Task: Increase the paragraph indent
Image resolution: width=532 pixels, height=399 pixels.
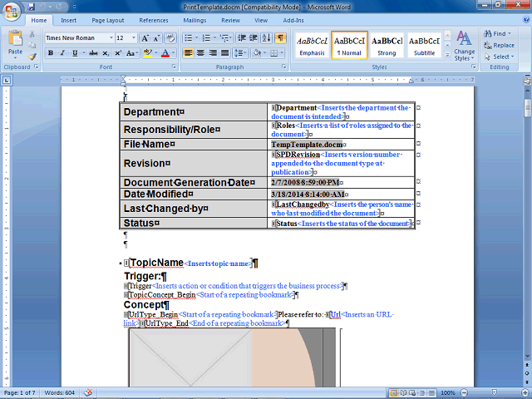Action: (254, 37)
